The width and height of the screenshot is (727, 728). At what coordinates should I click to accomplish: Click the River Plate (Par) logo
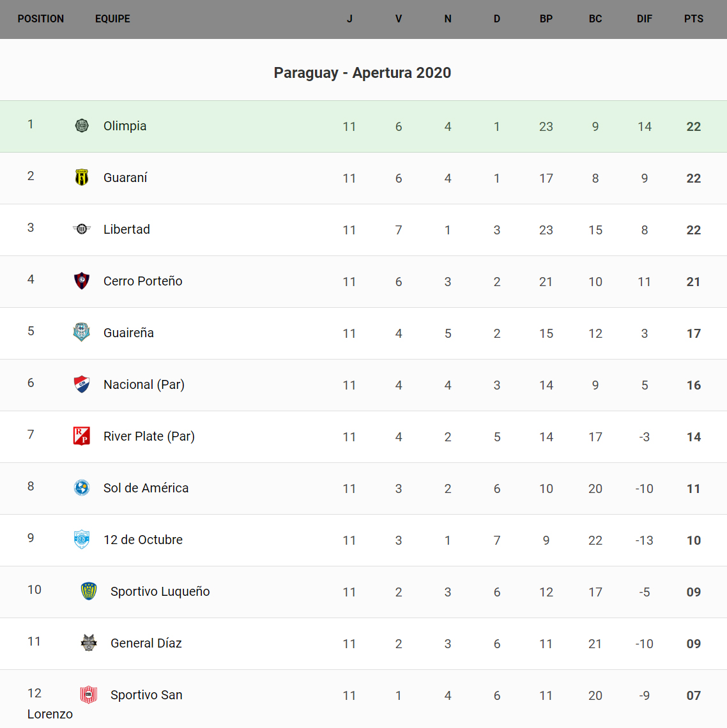pos(82,436)
